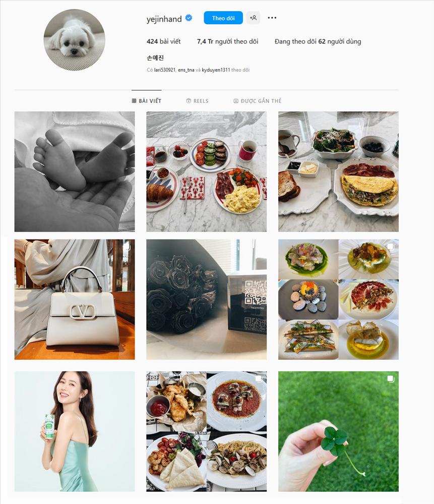
Task: Open the kyduyen1311 mutual follower link
Action: point(216,70)
